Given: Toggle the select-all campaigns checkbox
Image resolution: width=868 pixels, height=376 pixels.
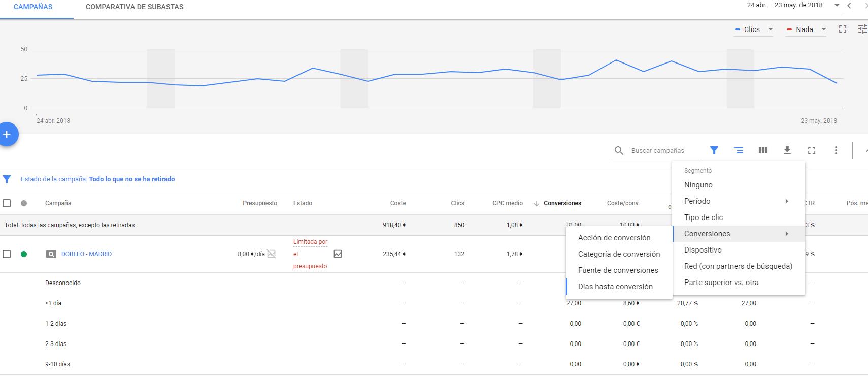Looking at the screenshot, I should [7, 203].
